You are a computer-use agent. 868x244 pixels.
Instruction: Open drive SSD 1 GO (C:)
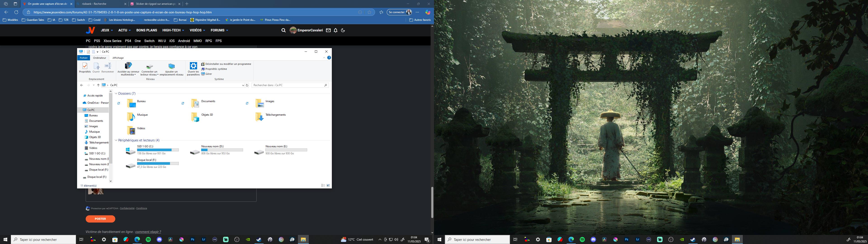[x=152, y=150]
